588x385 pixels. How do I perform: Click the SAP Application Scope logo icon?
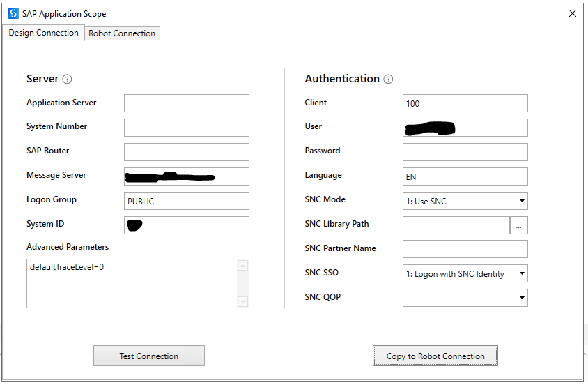(13, 13)
